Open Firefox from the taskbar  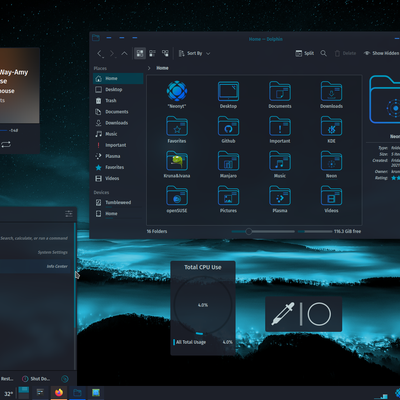pyautogui.click(x=59, y=393)
